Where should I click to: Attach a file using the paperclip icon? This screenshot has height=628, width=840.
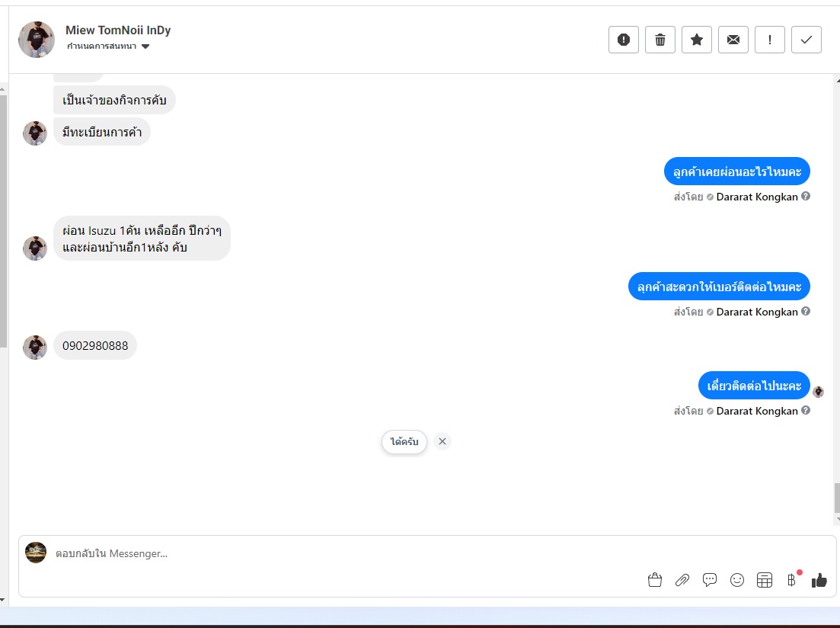coord(682,580)
